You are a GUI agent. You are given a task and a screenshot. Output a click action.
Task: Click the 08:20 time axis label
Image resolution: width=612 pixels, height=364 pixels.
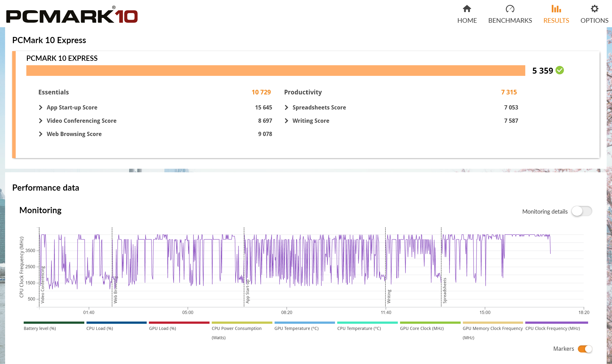point(287,312)
